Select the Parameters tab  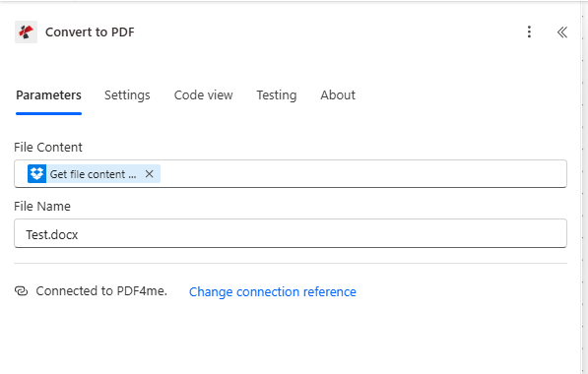(x=48, y=95)
